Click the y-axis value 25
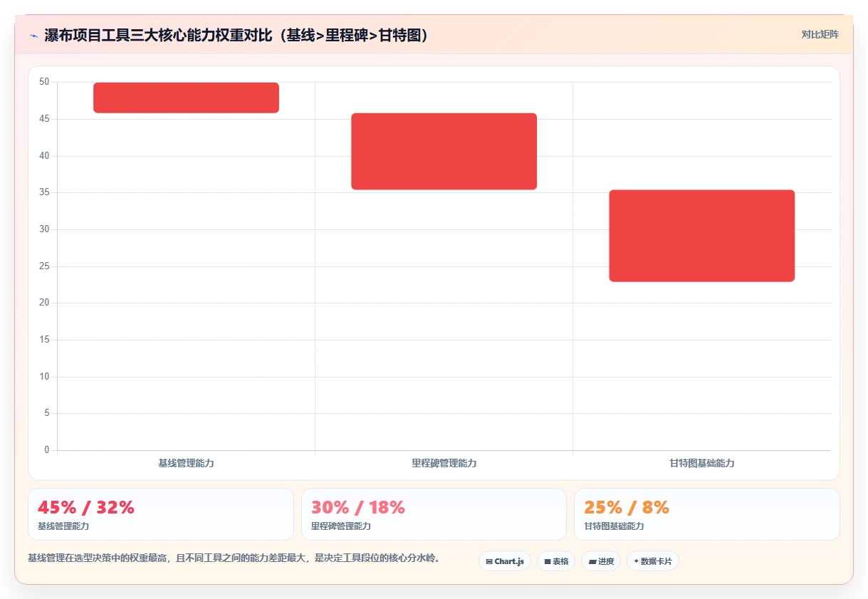 44,266
